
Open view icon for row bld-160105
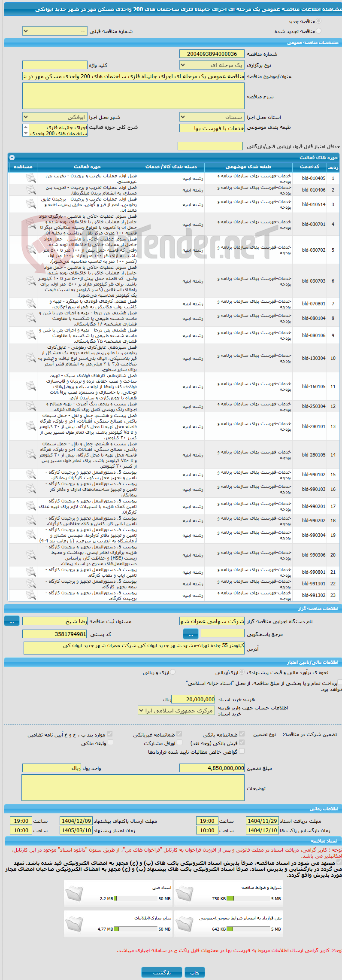coord(31,387)
